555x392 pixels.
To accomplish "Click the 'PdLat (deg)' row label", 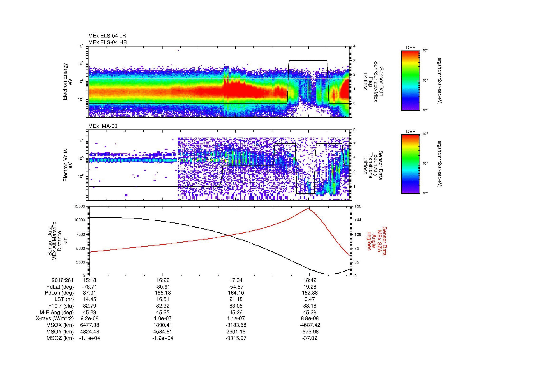I will 60,287.
